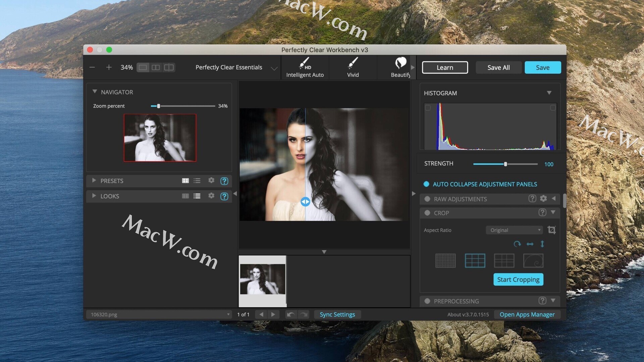Flip the image horizontally
Screen dimensions: 644x362
[530, 244]
